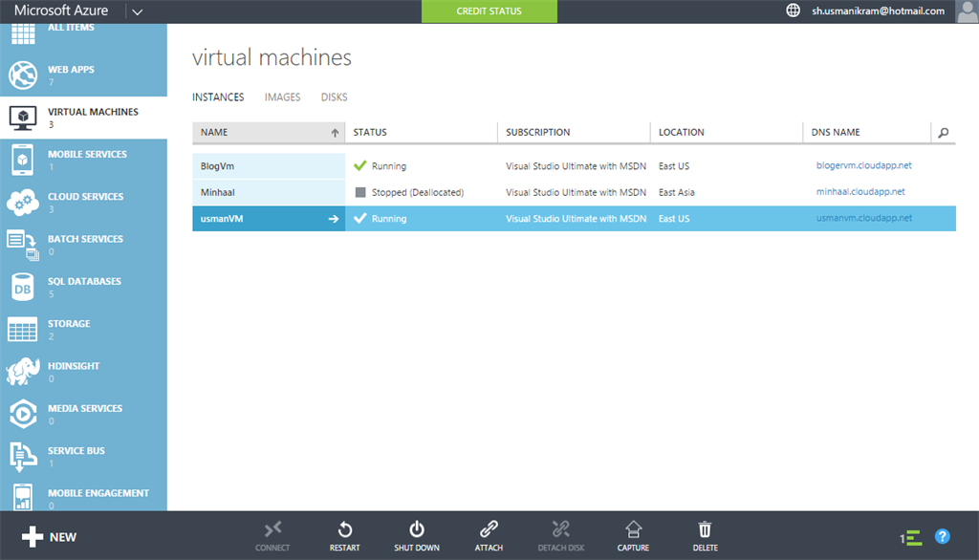Open usmanvm.cloudapp.net DNS link

click(x=864, y=218)
